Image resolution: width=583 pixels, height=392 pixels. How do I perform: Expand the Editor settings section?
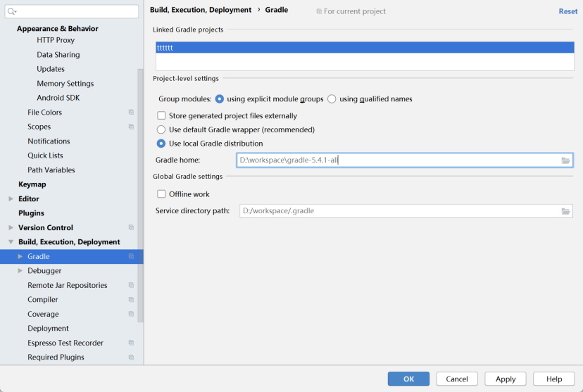(11, 199)
